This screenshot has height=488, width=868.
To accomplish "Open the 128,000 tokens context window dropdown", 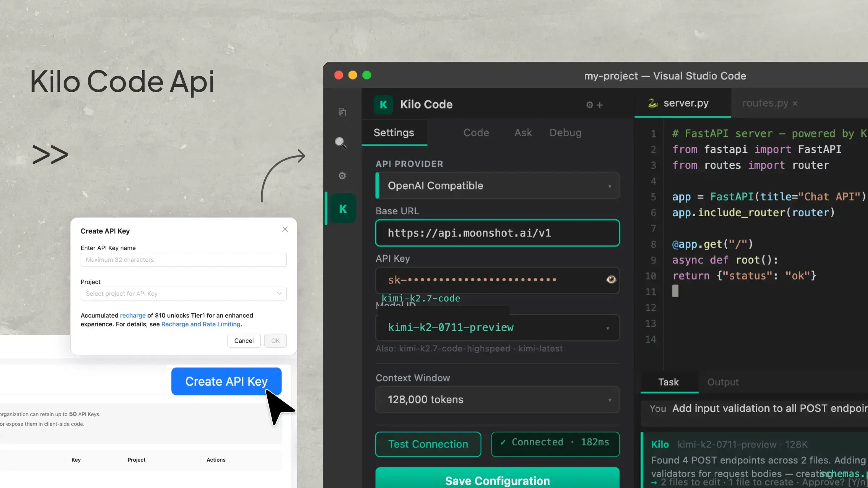I will point(498,399).
